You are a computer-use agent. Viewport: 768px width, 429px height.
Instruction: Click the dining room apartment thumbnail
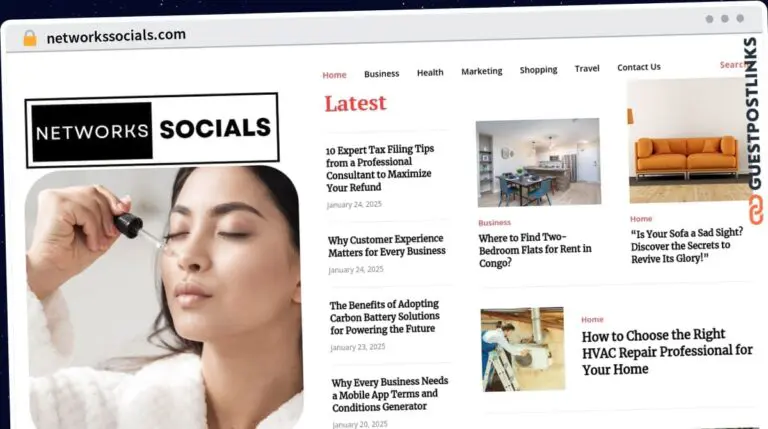(538, 162)
